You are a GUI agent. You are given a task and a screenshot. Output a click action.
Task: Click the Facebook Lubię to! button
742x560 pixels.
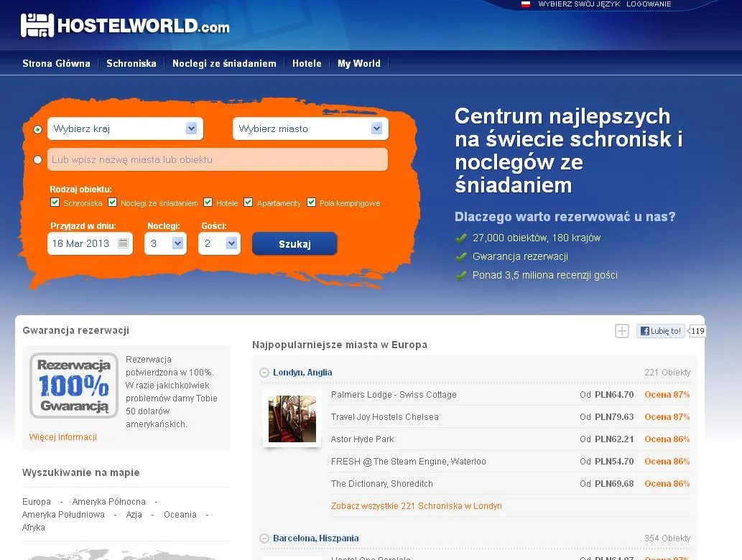(x=661, y=331)
